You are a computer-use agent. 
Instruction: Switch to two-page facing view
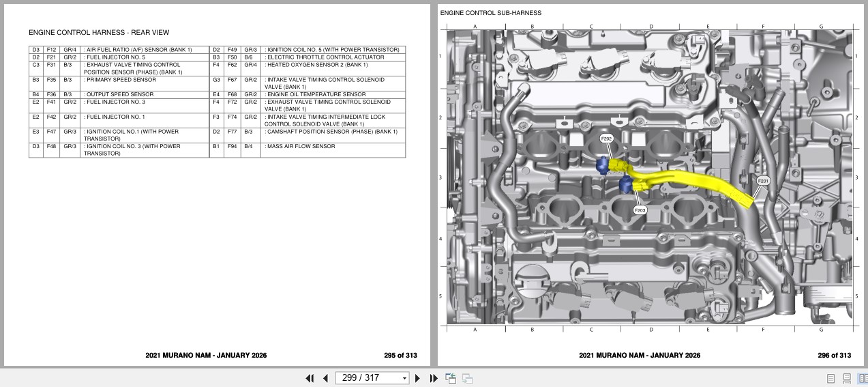862,378
